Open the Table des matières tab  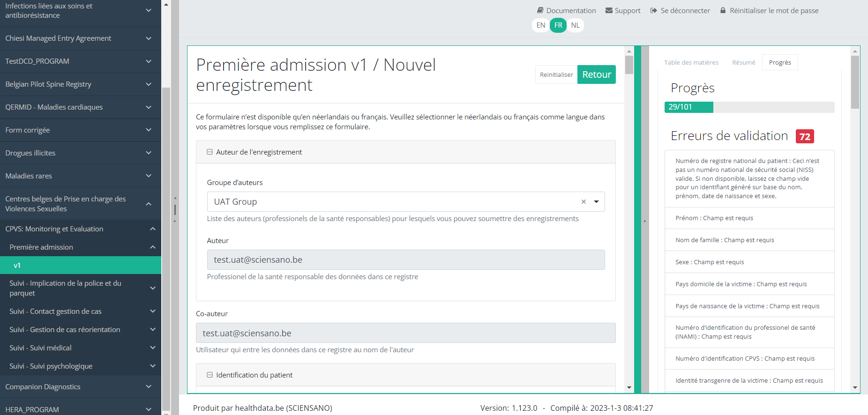[x=691, y=62]
